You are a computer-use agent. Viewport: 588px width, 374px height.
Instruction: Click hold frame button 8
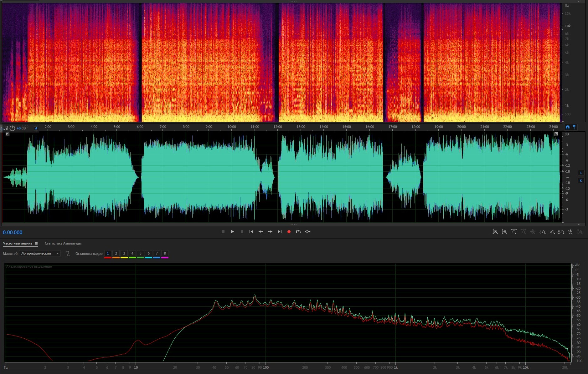(x=165, y=254)
